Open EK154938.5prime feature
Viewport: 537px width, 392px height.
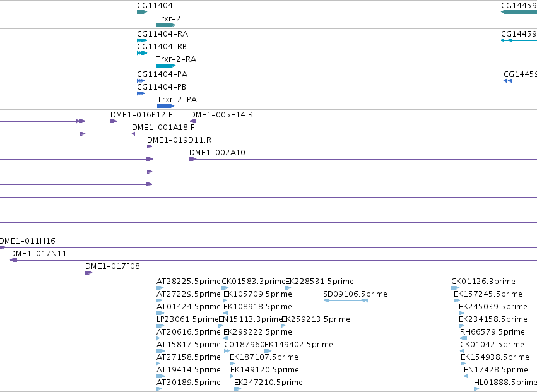[495, 358]
